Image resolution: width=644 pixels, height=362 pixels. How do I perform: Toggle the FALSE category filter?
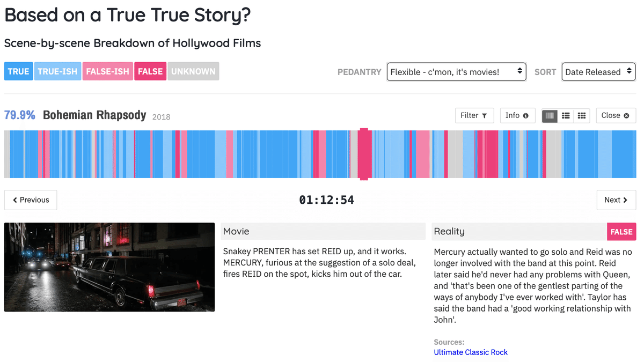coord(150,71)
